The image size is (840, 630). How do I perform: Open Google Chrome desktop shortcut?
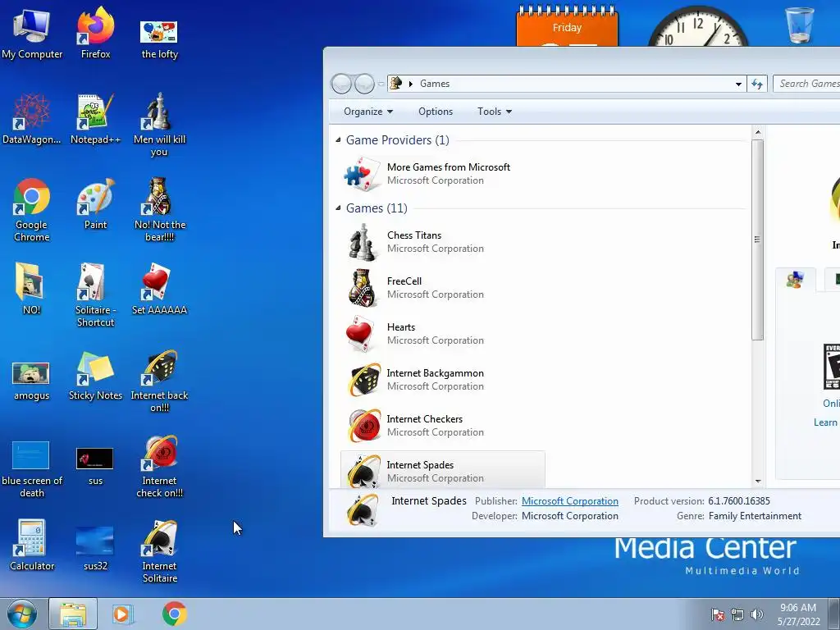tap(32, 210)
